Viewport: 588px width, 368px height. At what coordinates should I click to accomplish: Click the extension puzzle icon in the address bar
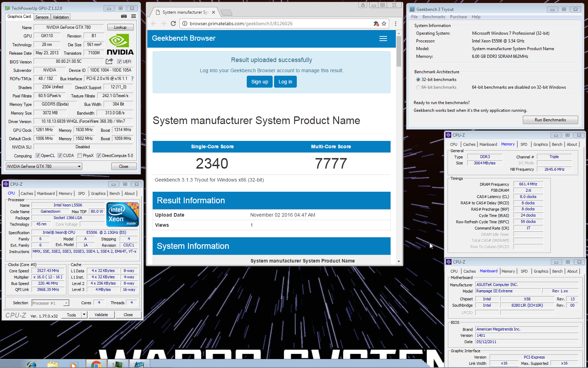376,23
